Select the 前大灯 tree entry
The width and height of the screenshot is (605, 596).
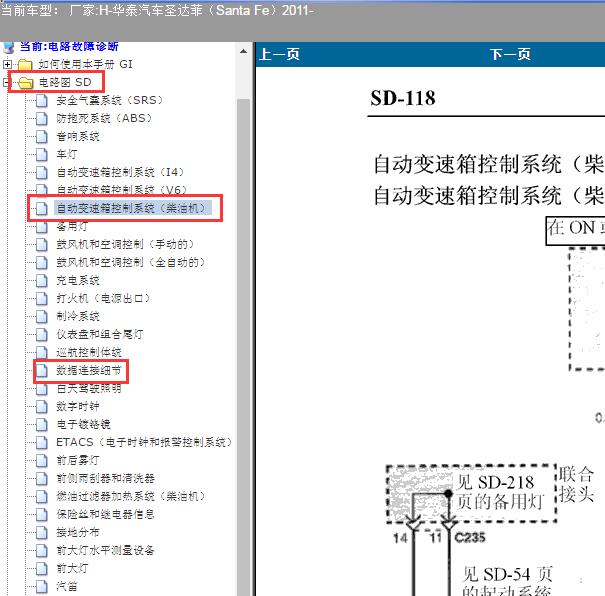pyautogui.click(x=72, y=569)
